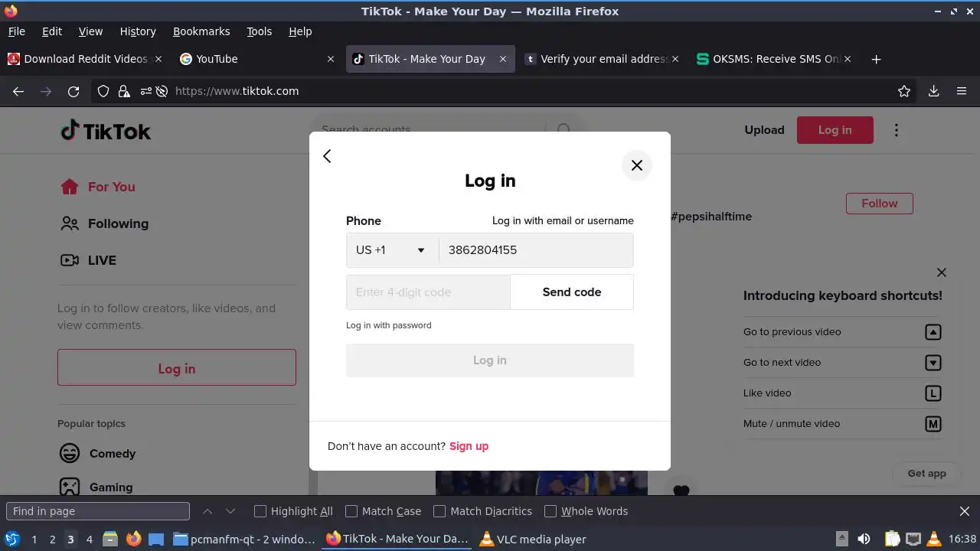Viewport: 980px width, 551px height.
Task: Go to next find result arrow
Action: pos(230,511)
